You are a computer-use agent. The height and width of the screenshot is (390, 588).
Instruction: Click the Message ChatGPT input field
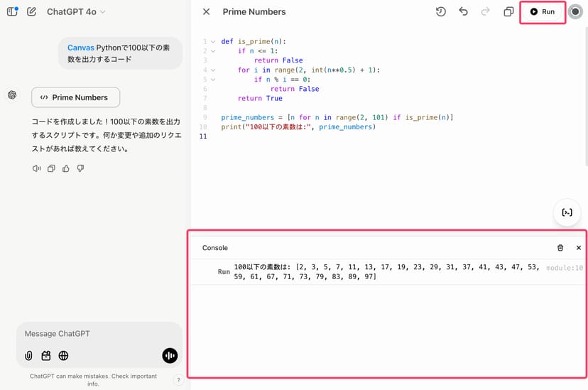coord(98,334)
